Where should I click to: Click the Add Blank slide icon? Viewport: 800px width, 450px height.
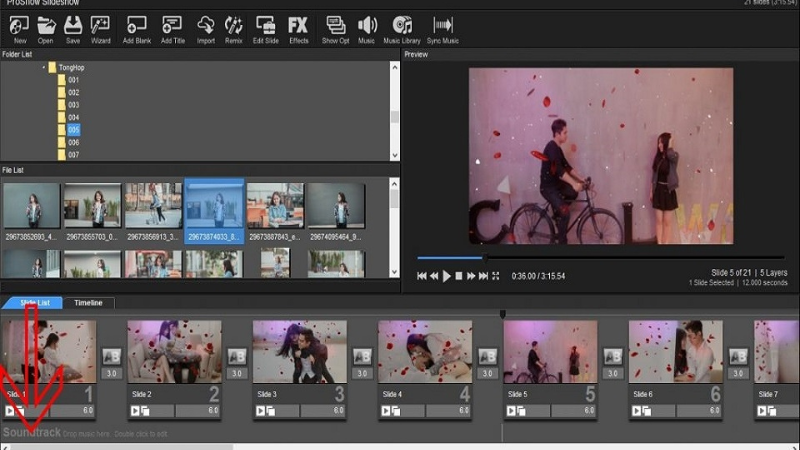click(137, 26)
